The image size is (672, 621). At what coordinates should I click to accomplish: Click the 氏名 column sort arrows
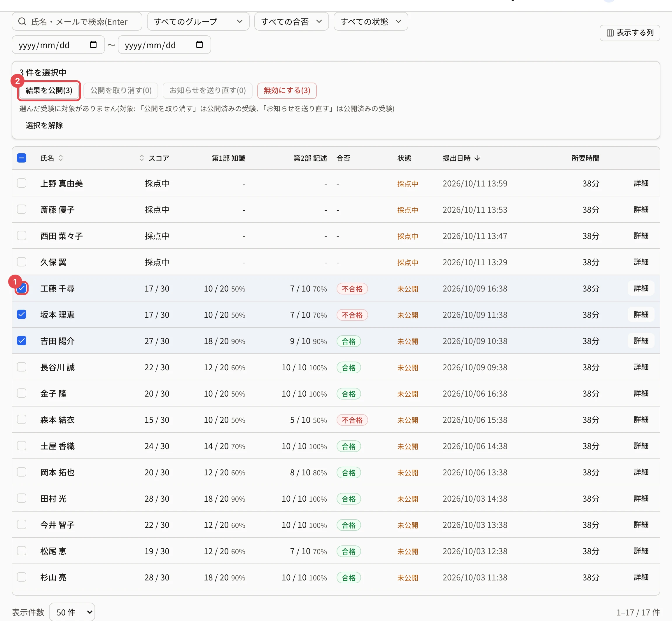[x=61, y=158]
